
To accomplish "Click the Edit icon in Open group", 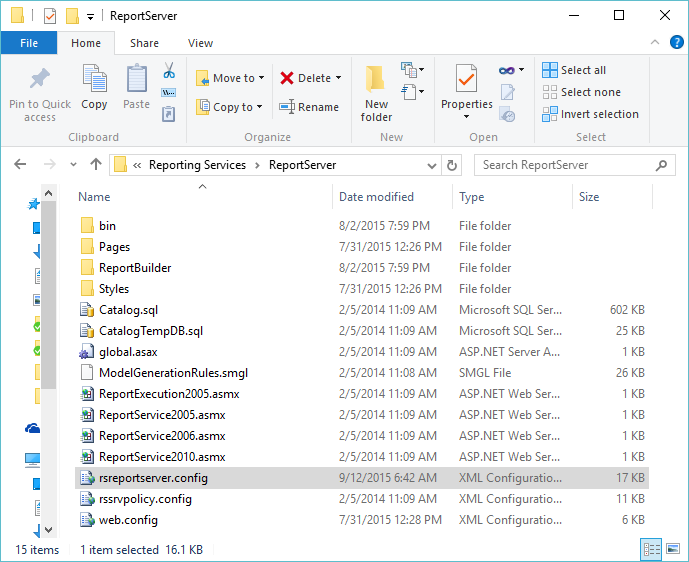I will click(x=507, y=92).
